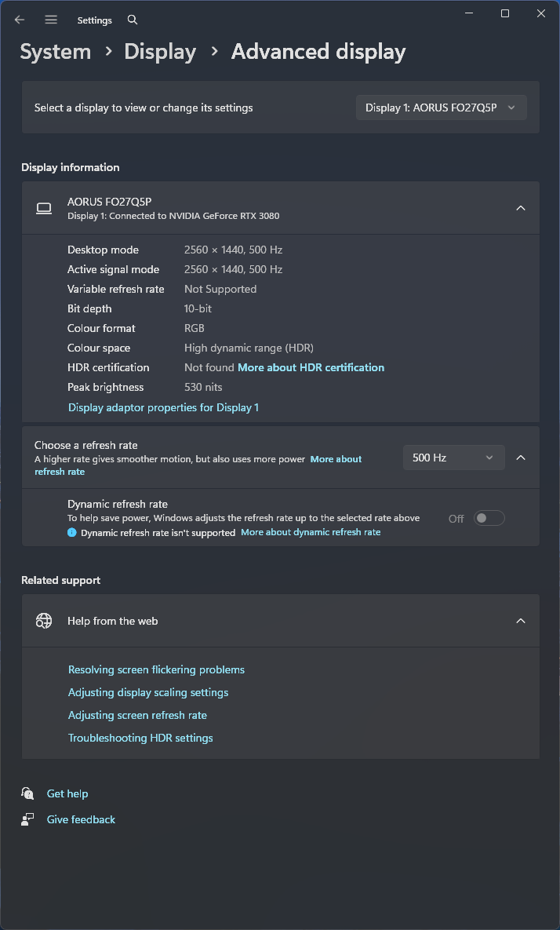Collapse the AORUS FO27Q5P display information
This screenshot has width=560, height=930.
[521, 208]
